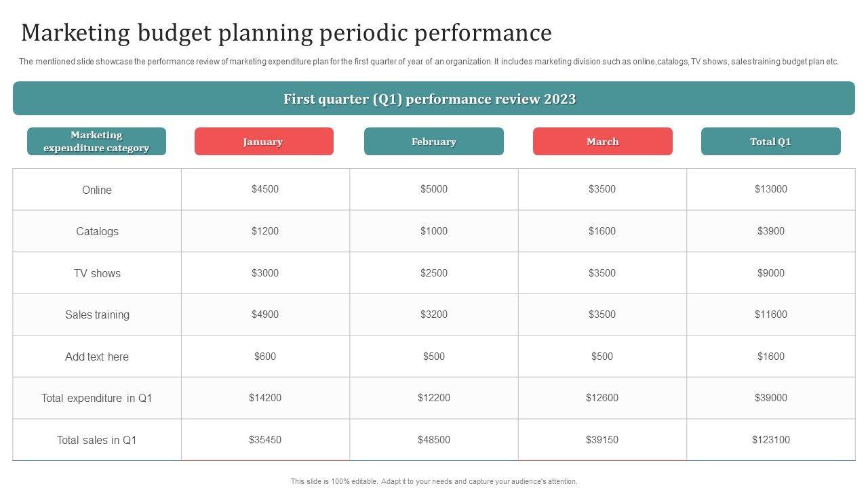The height and width of the screenshot is (488, 868).
Task: Click the March column header button
Action: 602,142
